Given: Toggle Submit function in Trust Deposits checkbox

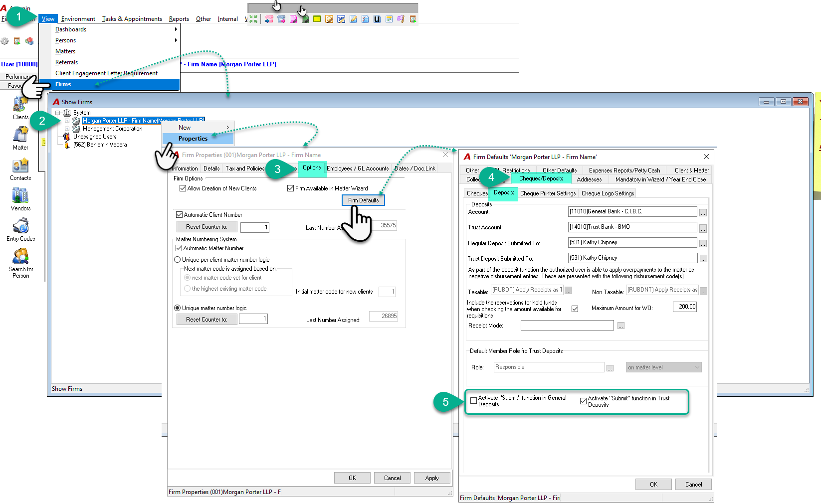Looking at the screenshot, I should (x=583, y=401).
